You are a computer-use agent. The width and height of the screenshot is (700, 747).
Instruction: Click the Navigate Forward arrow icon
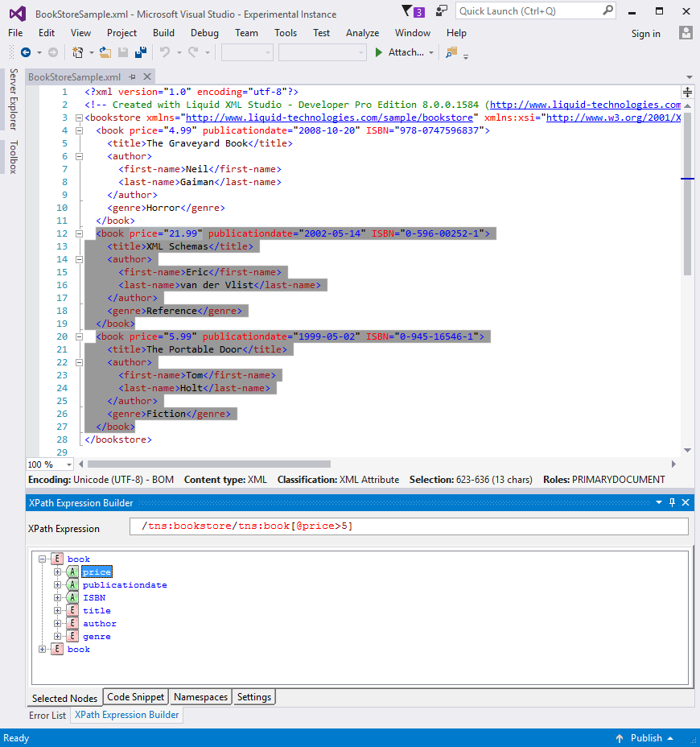tap(53, 52)
